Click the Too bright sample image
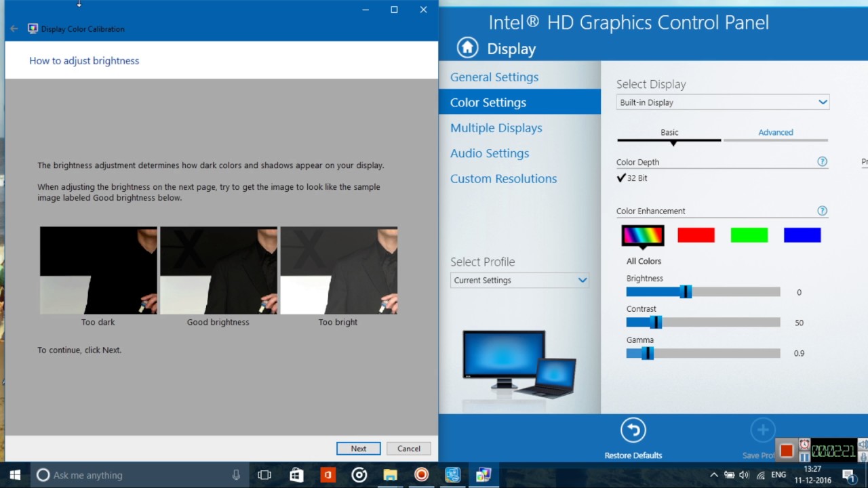The height and width of the screenshot is (488, 868). (x=338, y=270)
